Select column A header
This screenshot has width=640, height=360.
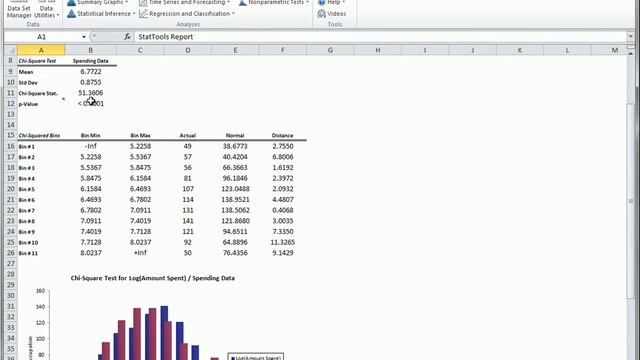pyautogui.click(x=41, y=50)
